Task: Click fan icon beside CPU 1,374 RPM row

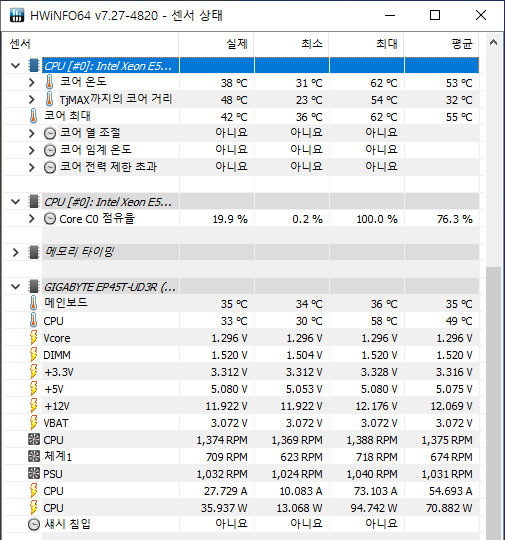Action: [34, 439]
